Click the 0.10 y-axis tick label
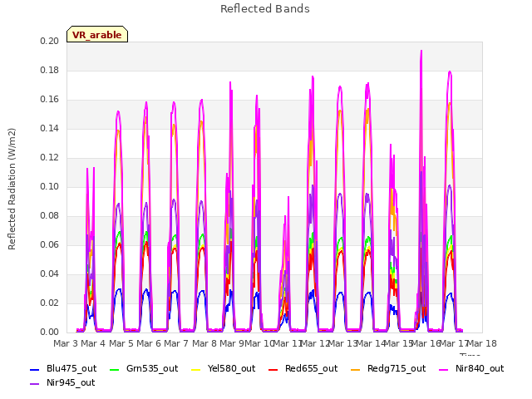The width and height of the screenshot is (532, 399). point(50,186)
